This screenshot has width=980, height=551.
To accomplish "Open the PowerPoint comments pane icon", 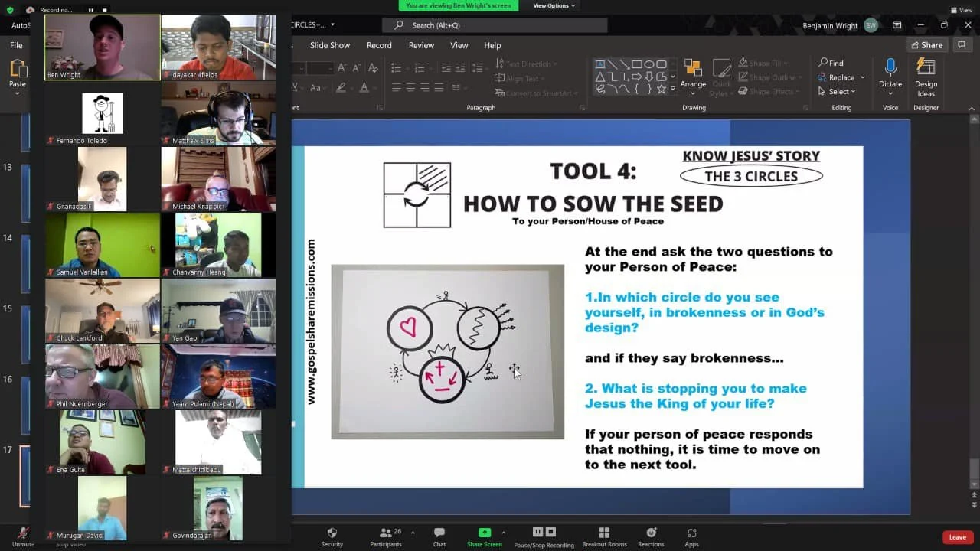I will coord(962,45).
